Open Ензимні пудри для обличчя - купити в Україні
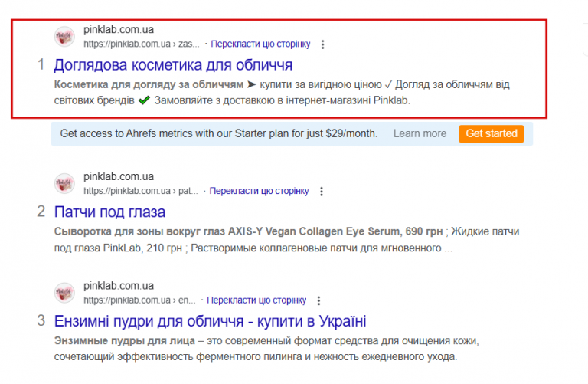The height and width of the screenshot is (384, 588). pyautogui.click(x=210, y=321)
